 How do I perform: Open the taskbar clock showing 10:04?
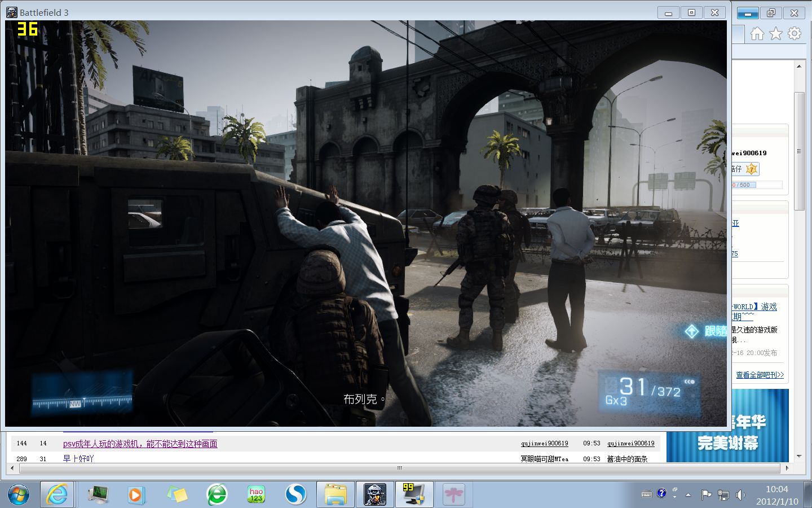pyautogui.click(x=777, y=495)
